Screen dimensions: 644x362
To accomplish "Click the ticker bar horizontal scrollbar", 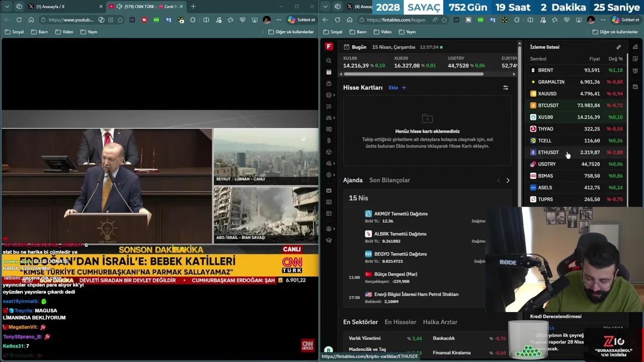I will tap(414, 74).
